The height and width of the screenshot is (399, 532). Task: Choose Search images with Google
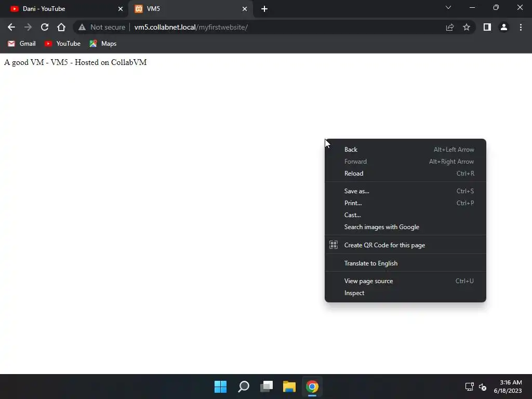(x=405, y=227)
